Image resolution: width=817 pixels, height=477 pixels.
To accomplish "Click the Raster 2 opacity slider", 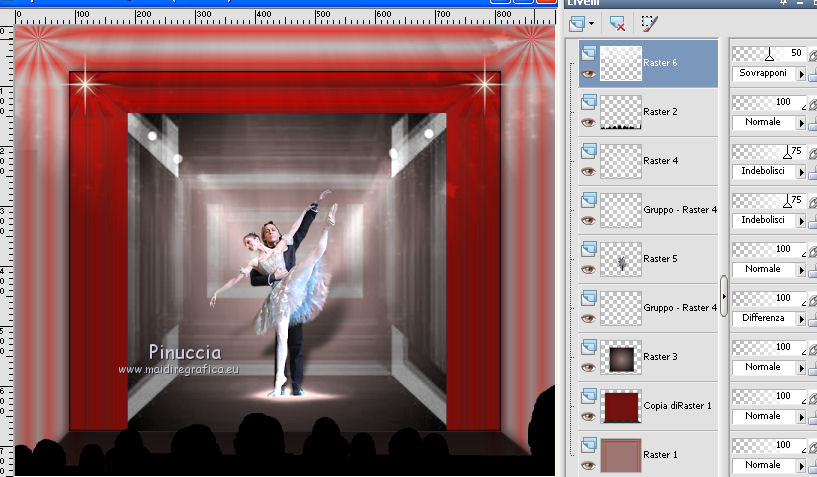I will click(x=769, y=102).
